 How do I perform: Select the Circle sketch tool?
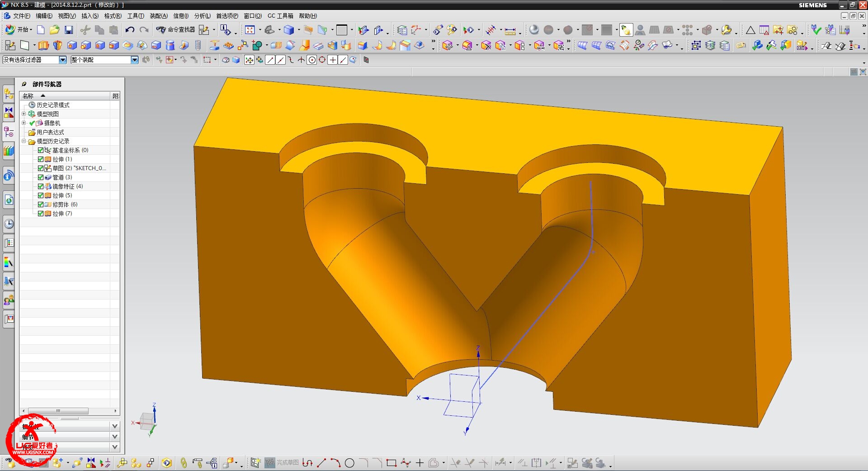349,463
